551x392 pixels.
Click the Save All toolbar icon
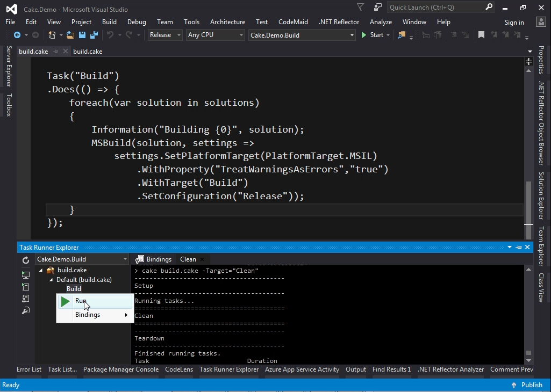point(94,35)
